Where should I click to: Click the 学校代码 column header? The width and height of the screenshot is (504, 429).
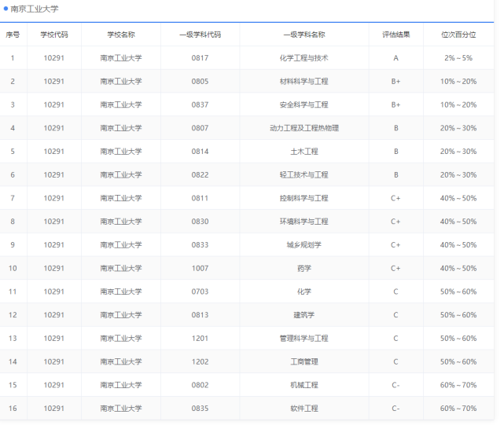coord(54,35)
